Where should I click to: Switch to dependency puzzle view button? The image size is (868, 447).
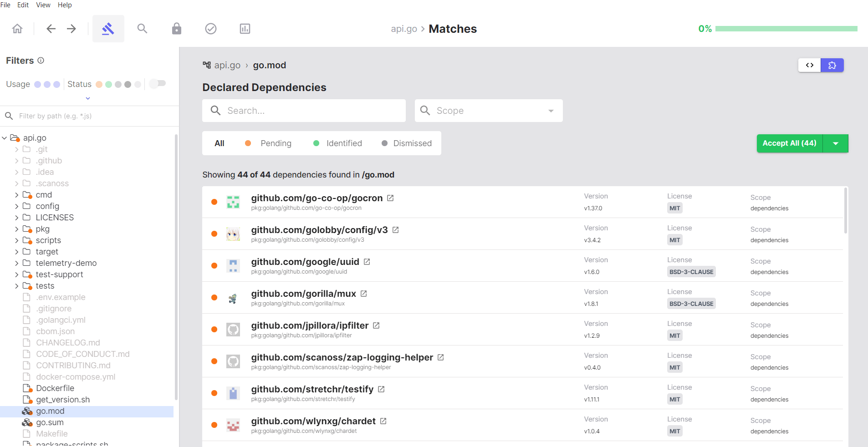(832, 65)
